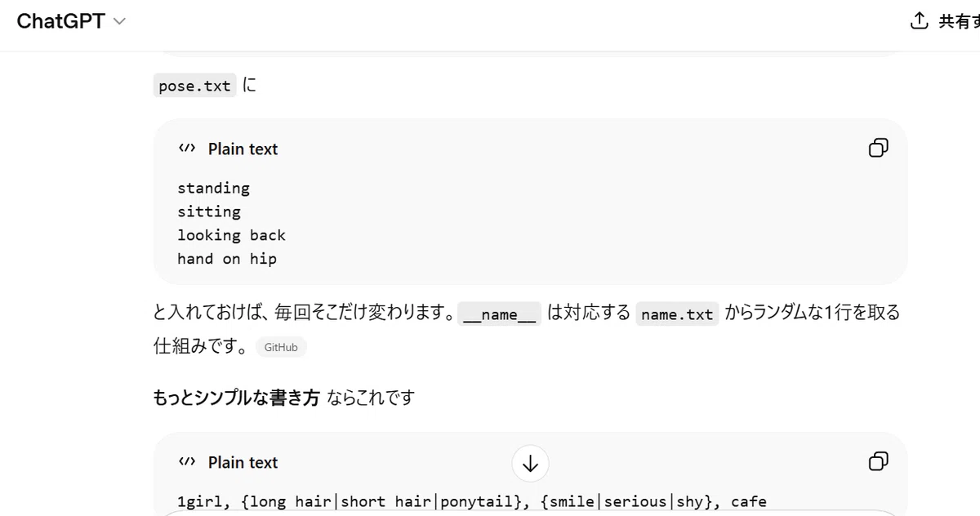Click the bold もっとシンプルな書き方 text

click(236, 398)
